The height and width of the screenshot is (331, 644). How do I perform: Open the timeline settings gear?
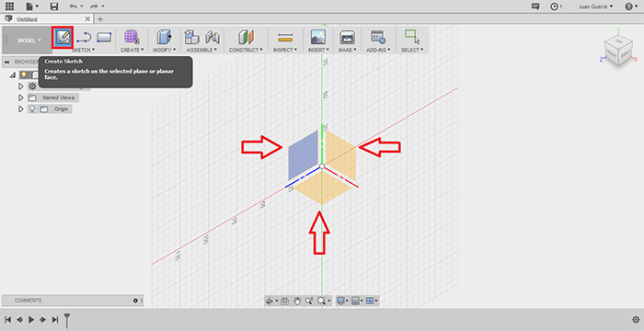click(x=636, y=319)
